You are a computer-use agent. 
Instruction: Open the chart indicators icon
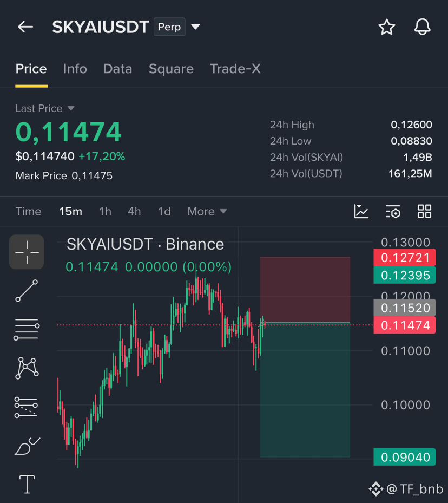click(x=361, y=211)
